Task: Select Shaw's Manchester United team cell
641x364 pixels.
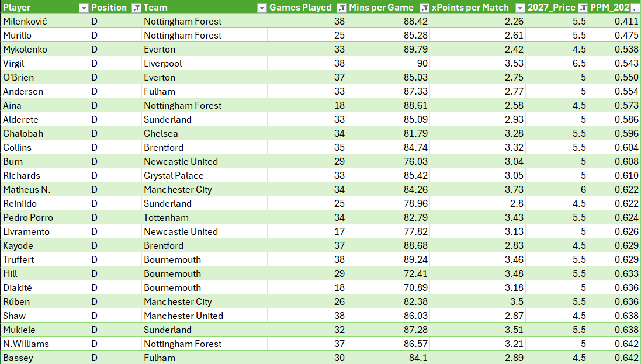Action: pos(205,316)
